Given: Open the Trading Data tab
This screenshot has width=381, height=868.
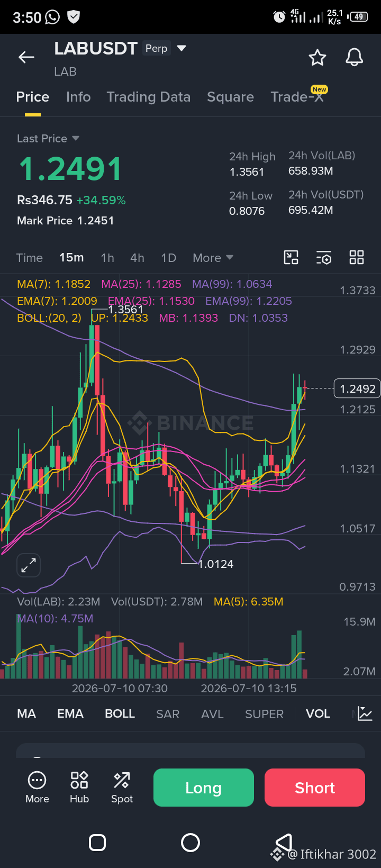Looking at the screenshot, I should point(149,97).
